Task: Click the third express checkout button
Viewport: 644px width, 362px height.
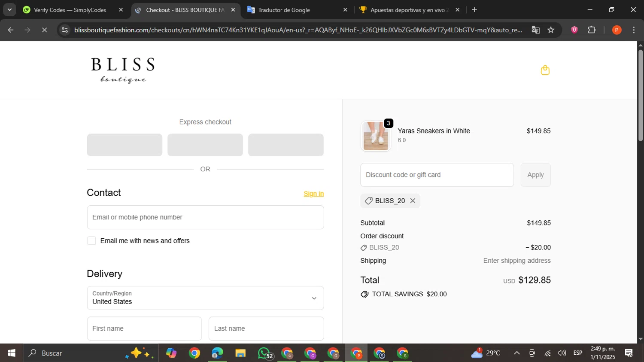Action: pyautogui.click(x=286, y=145)
